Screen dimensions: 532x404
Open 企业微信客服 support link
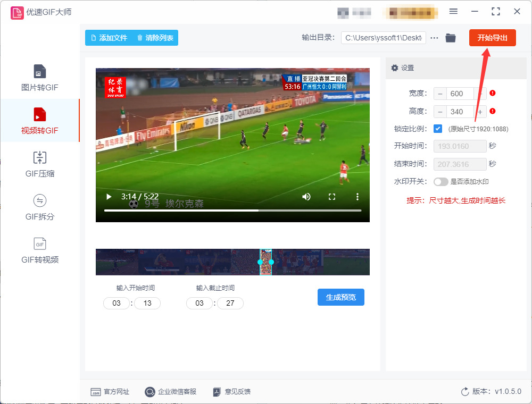click(x=170, y=392)
